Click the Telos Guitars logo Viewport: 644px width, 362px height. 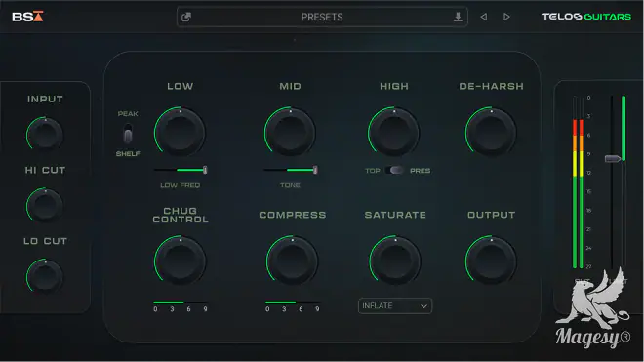pyautogui.click(x=586, y=17)
